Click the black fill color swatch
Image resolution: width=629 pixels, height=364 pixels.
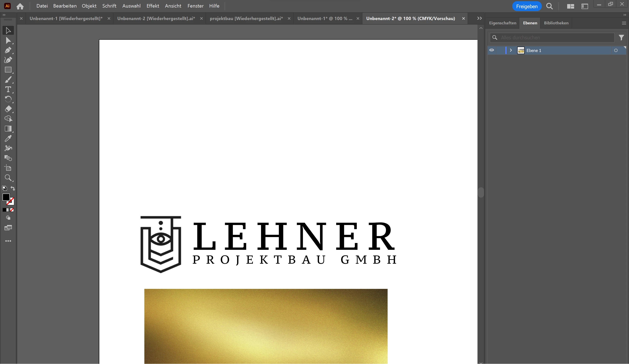pos(6,197)
